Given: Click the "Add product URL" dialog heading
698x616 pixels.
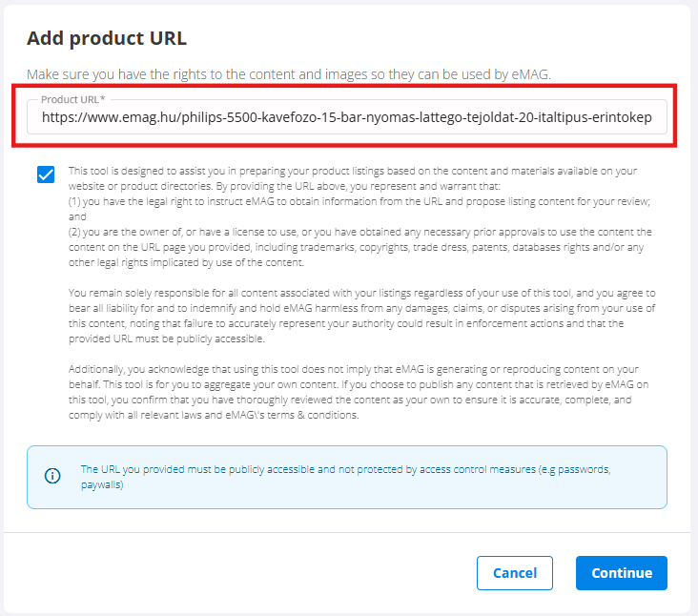Looking at the screenshot, I should click(107, 39).
